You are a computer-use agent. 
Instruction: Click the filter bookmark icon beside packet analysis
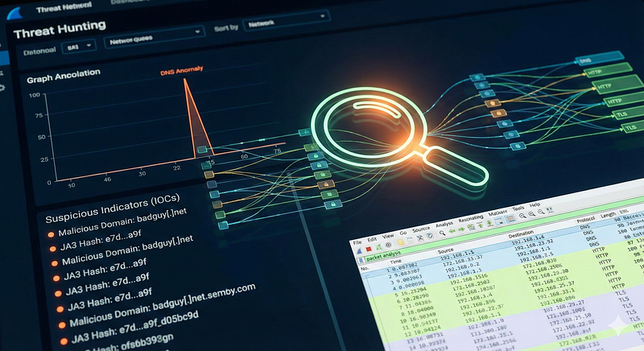coord(361,260)
